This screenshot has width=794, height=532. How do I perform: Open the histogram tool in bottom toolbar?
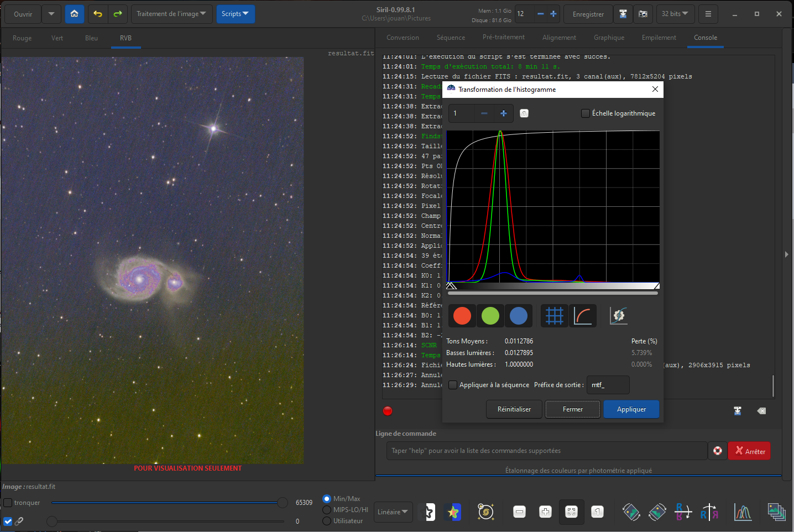[x=743, y=512]
